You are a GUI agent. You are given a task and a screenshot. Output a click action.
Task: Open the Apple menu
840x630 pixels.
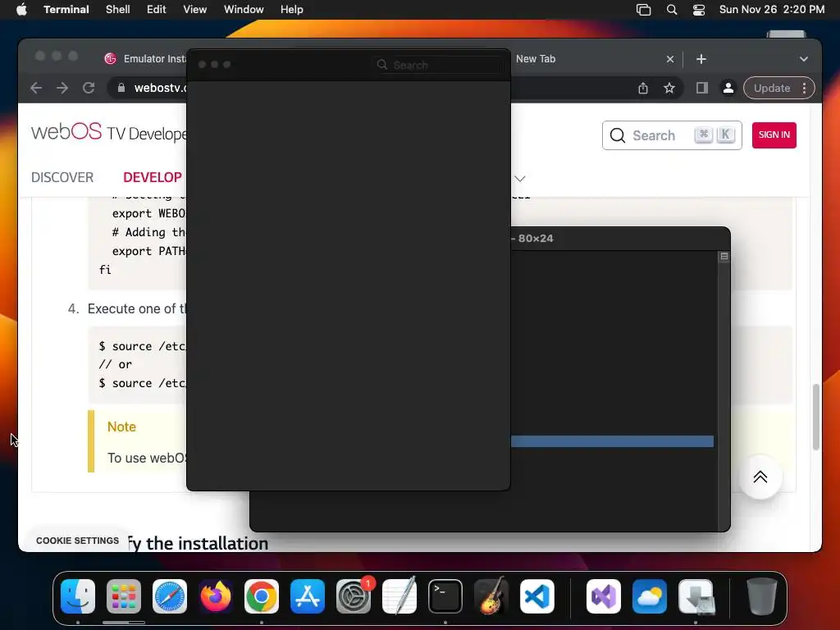click(x=21, y=10)
